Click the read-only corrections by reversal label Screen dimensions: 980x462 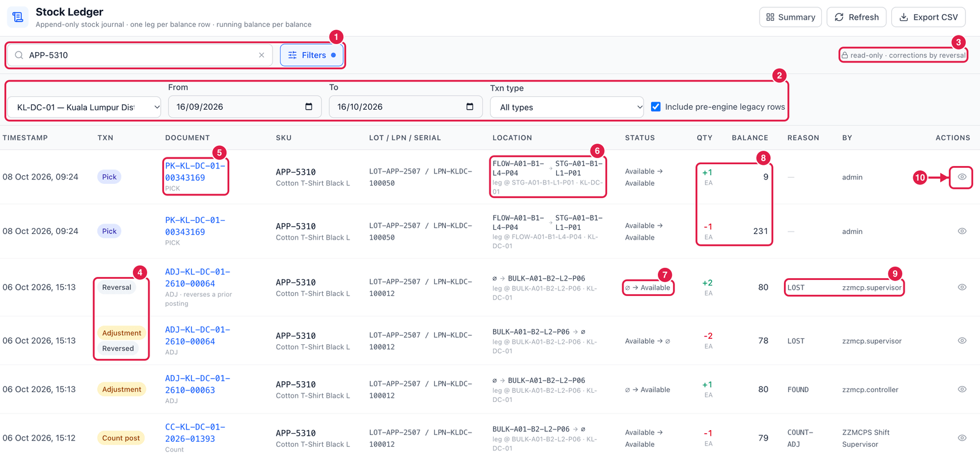click(x=903, y=55)
